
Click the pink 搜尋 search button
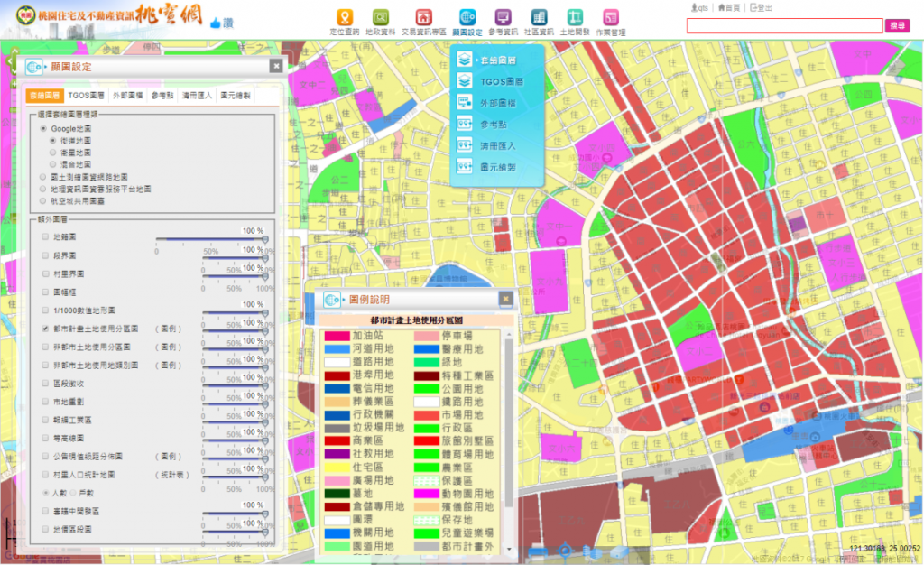(897, 25)
